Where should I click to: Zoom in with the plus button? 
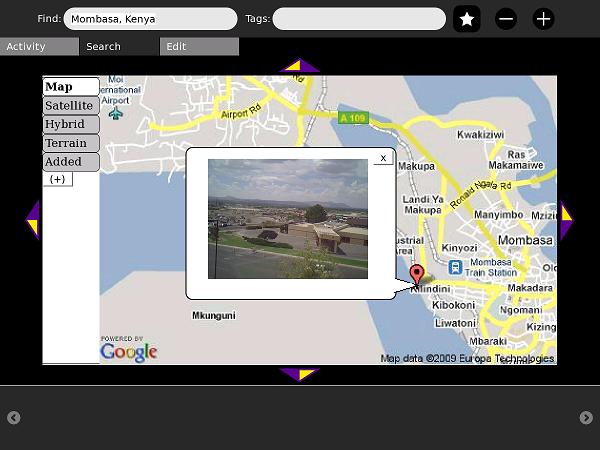coord(543,19)
